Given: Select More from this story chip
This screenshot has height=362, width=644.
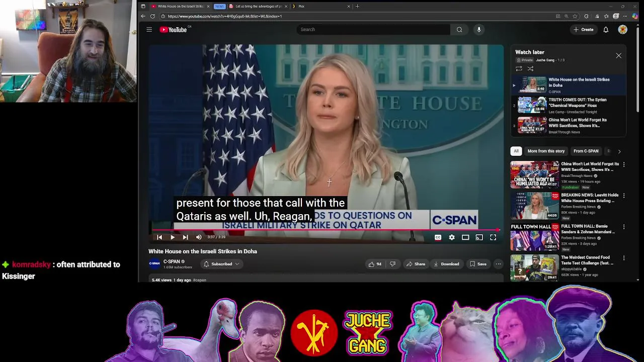Looking at the screenshot, I should pyautogui.click(x=546, y=151).
